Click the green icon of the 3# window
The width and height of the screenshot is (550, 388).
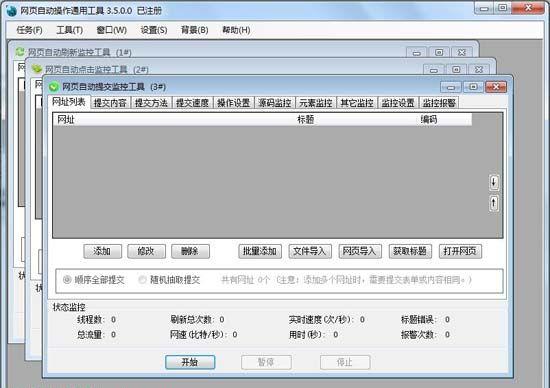click(54, 87)
